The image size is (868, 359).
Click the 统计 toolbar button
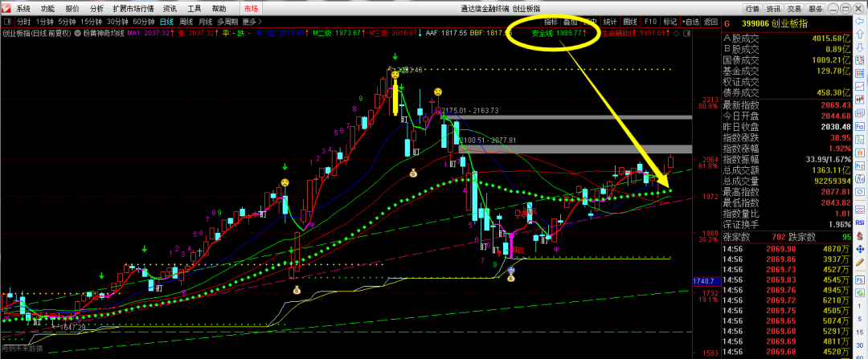tap(610, 22)
